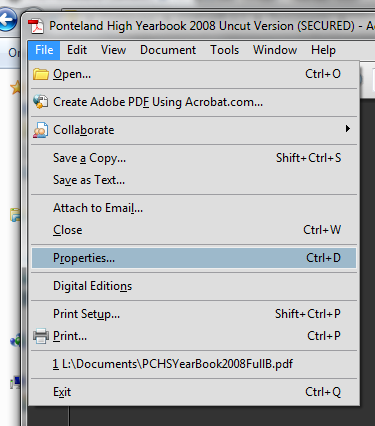Screen dimensions: 375x426
Task: Open the Help menu
Action: (x=323, y=50)
